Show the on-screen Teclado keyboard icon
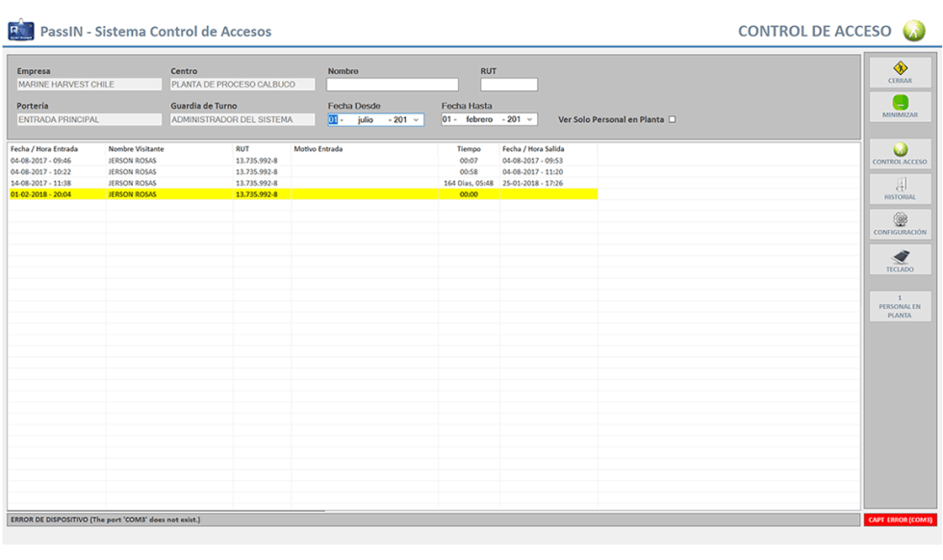Viewport: 943px width, 560px height. [x=900, y=257]
